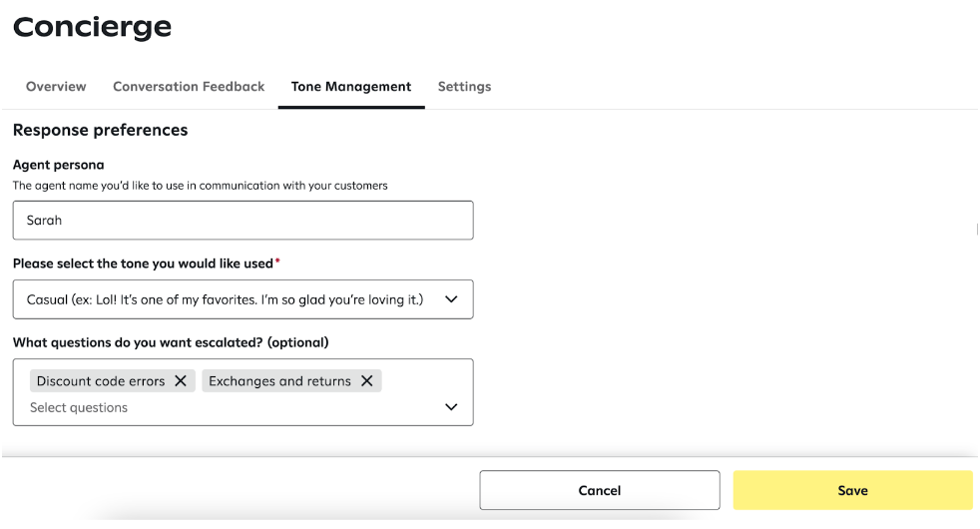
Task: Click the Agent persona field label
Action: 58,165
